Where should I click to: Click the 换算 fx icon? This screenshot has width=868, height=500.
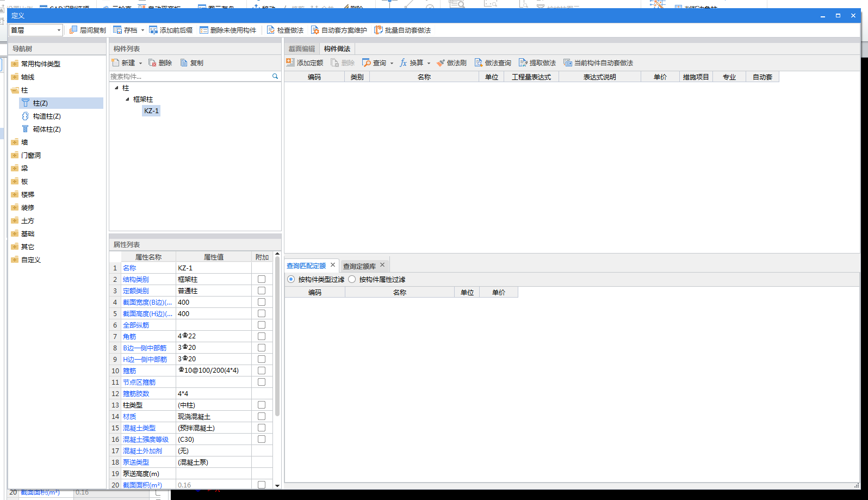[x=404, y=63]
